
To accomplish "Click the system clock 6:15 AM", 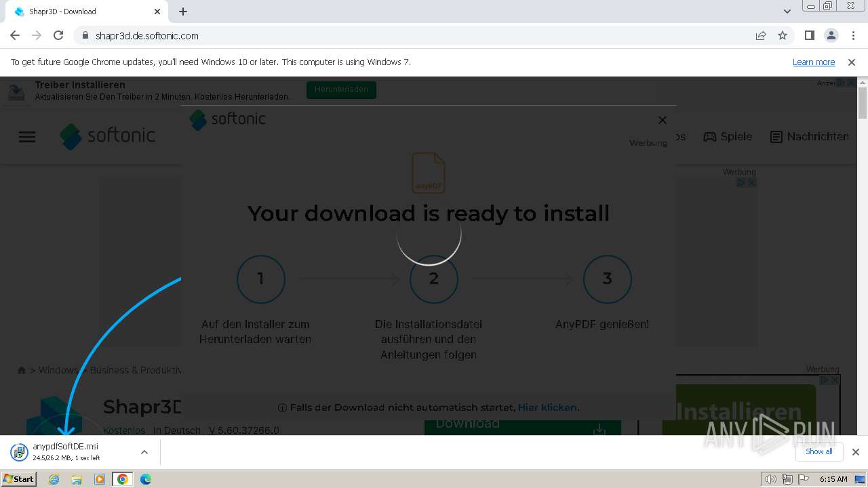I will 833,479.
